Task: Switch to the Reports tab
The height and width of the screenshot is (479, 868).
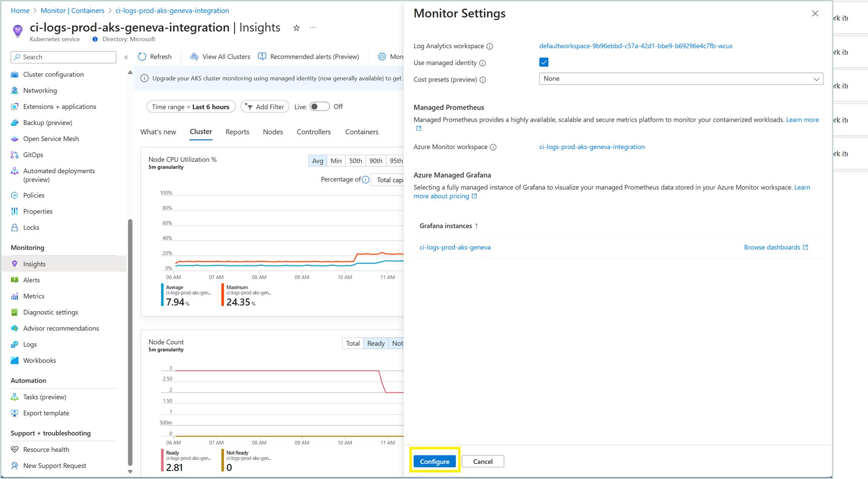Action: 237,132
